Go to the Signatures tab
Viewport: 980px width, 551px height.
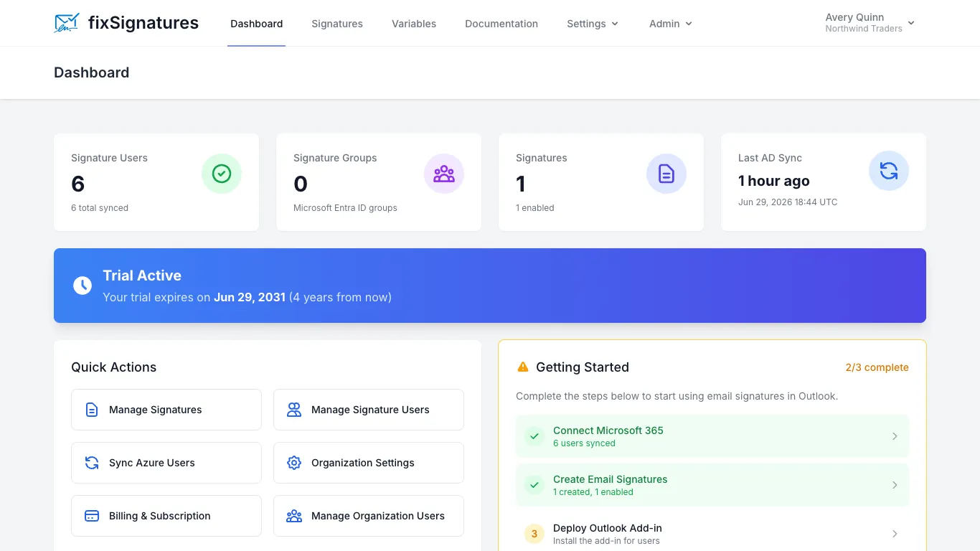click(x=337, y=24)
